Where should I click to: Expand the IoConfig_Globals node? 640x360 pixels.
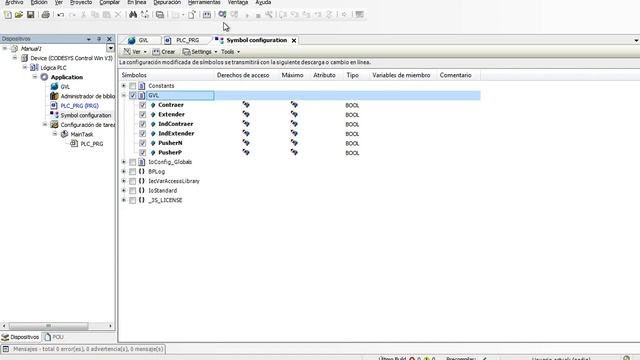coord(124,162)
